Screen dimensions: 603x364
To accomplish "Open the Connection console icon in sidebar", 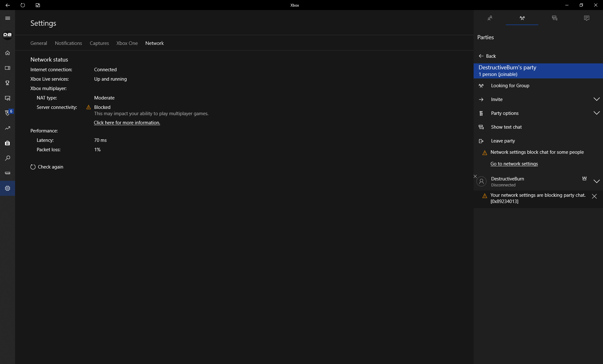I will (8, 173).
